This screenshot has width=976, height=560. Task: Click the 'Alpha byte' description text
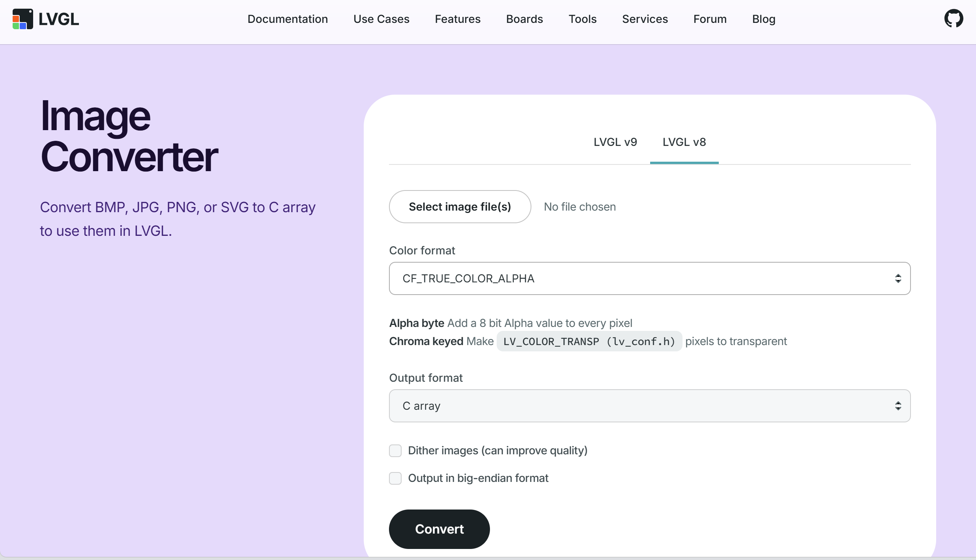point(510,323)
